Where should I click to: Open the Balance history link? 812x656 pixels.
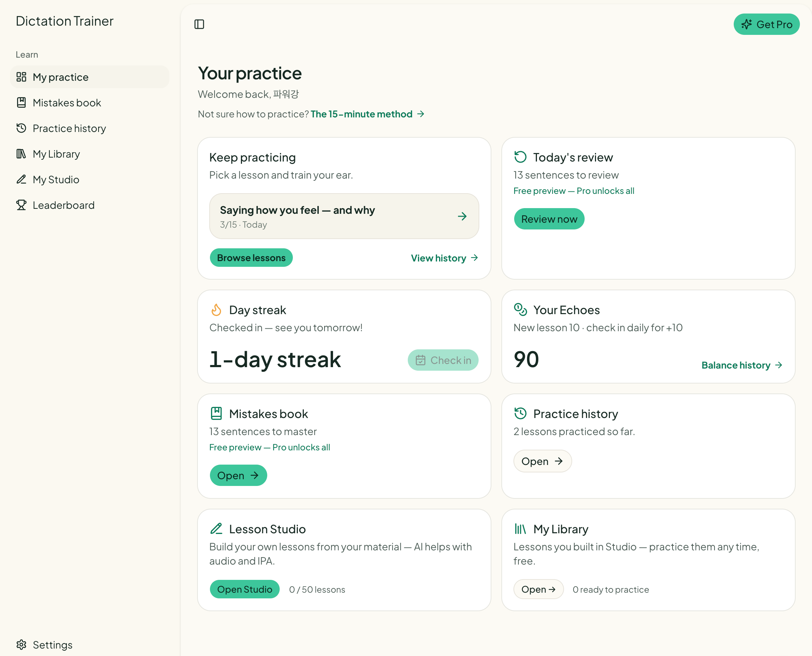pyautogui.click(x=742, y=365)
